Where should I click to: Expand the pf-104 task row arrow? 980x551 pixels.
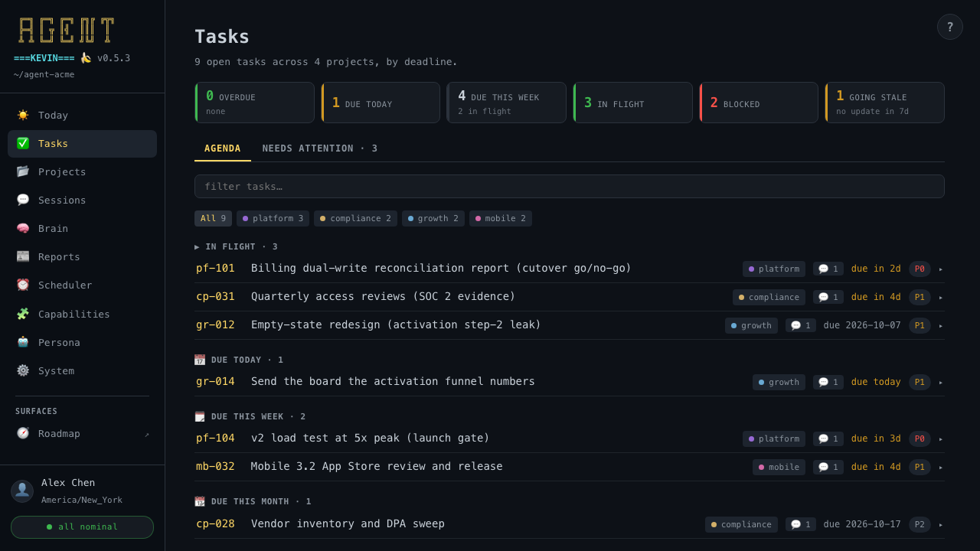941,439
